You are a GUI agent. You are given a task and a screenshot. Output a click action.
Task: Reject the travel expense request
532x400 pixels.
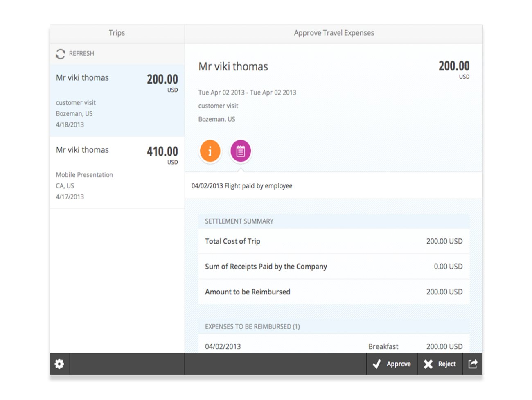pos(440,364)
